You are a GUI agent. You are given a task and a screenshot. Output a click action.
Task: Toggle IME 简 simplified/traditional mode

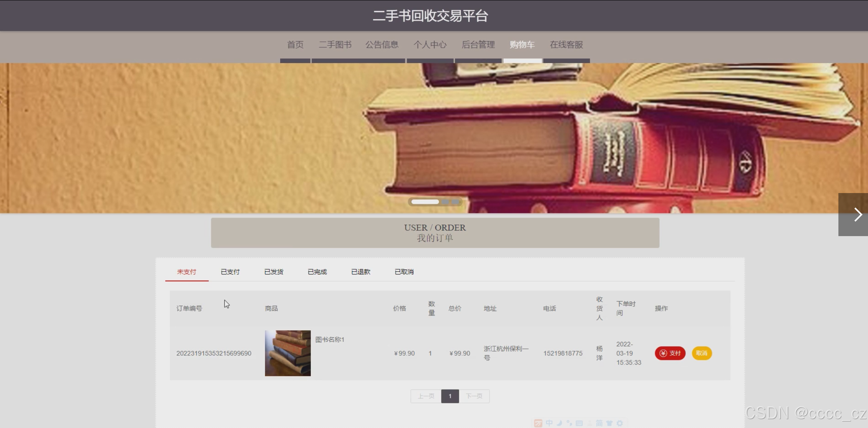click(599, 423)
